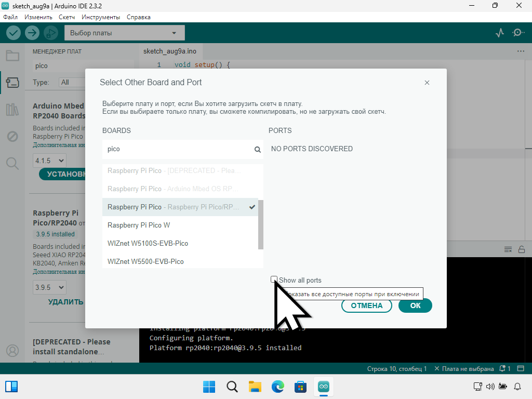Open the Инструменты menu

click(101, 17)
